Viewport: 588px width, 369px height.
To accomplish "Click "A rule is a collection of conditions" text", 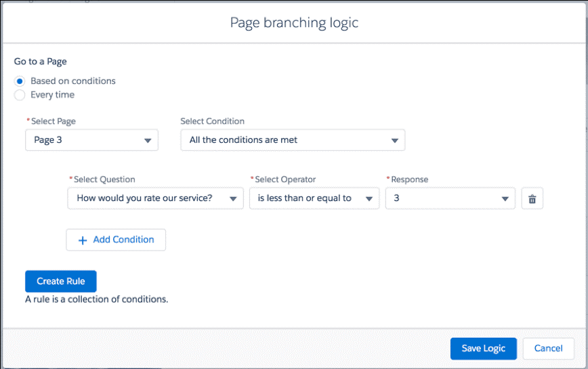I will (x=96, y=299).
